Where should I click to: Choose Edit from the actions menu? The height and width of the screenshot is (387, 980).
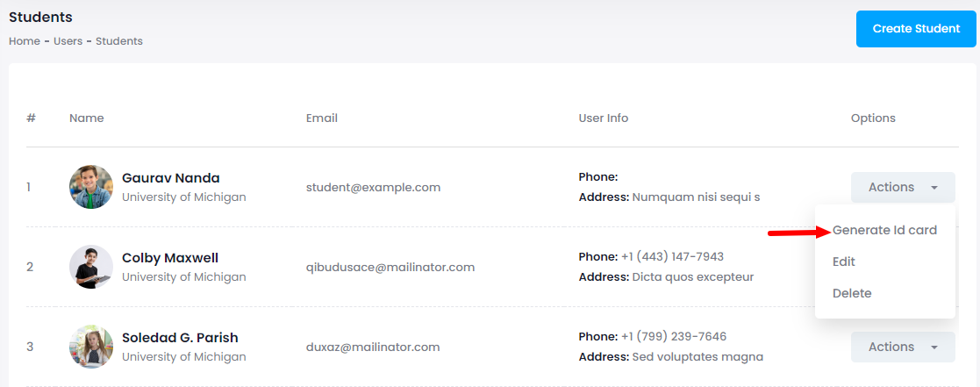click(844, 262)
